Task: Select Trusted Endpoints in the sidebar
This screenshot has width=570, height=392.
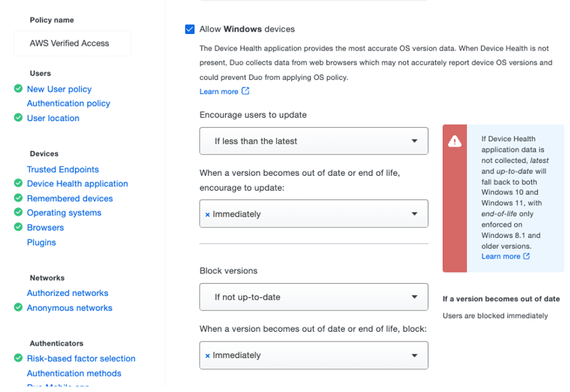Action: 63,169
